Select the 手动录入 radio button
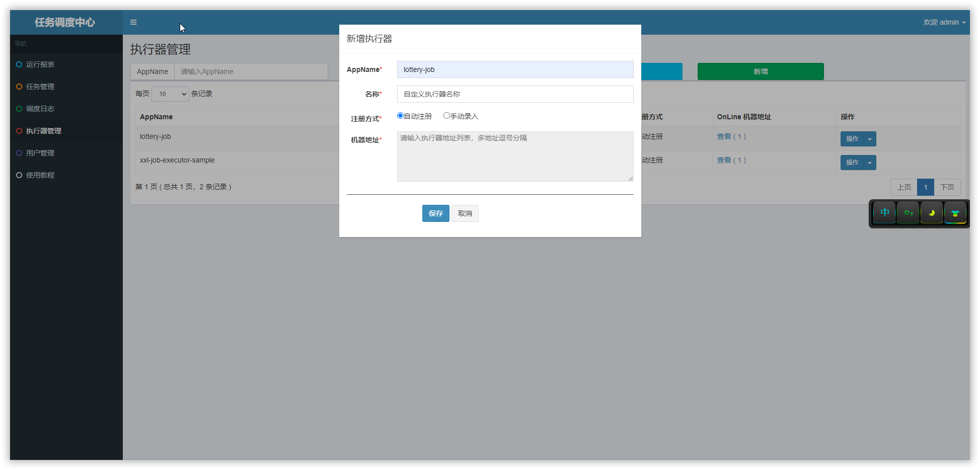980x470 pixels. (446, 116)
